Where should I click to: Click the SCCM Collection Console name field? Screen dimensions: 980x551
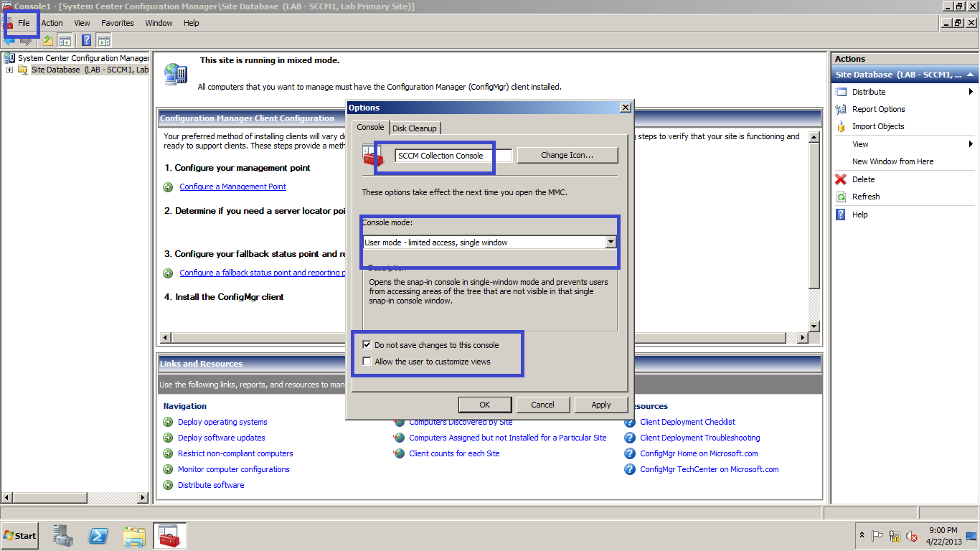[453, 156]
